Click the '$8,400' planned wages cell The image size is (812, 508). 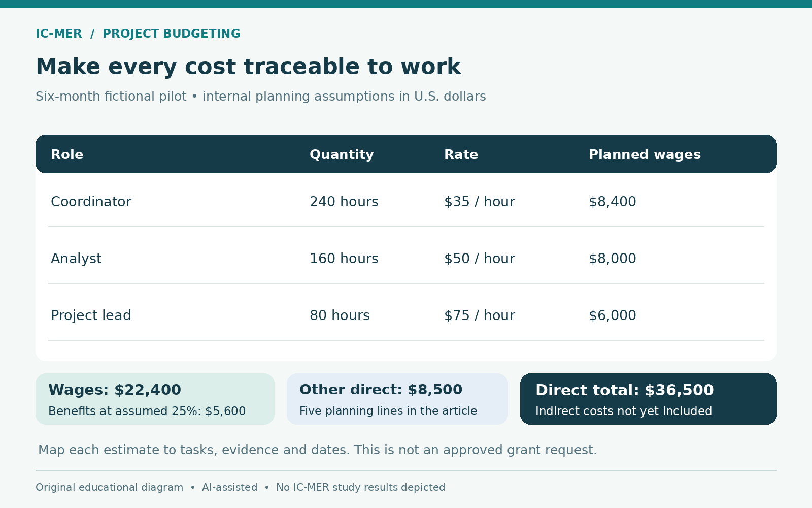pyautogui.click(x=613, y=202)
